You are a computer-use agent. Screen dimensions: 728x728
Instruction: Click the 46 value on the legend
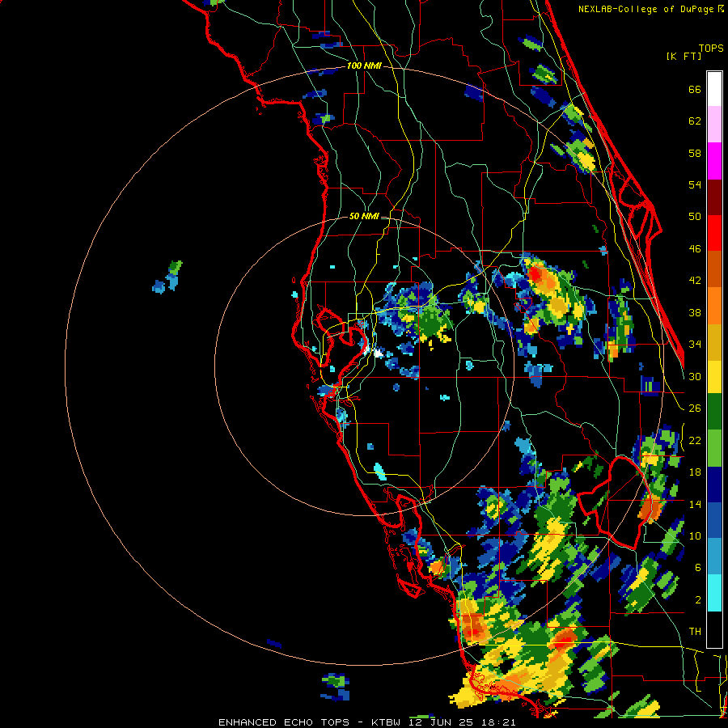(695, 249)
